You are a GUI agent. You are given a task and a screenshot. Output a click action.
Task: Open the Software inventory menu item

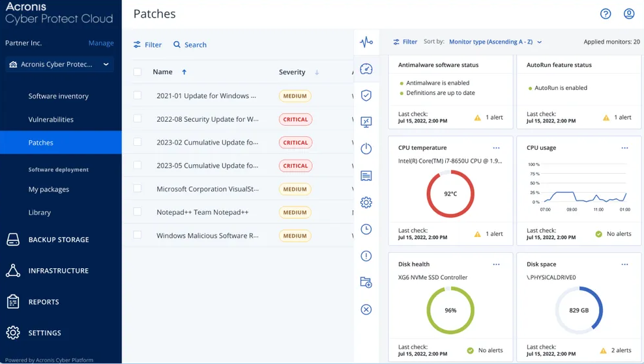58,96
